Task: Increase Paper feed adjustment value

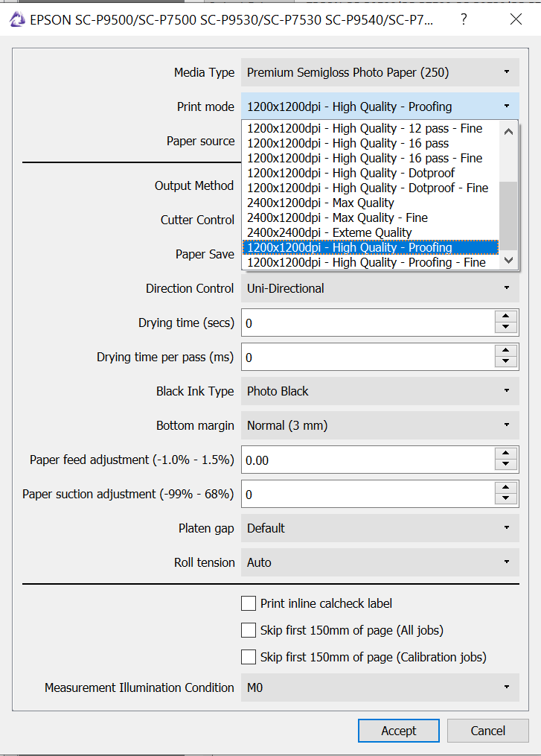Action: [x=506, y=453]
